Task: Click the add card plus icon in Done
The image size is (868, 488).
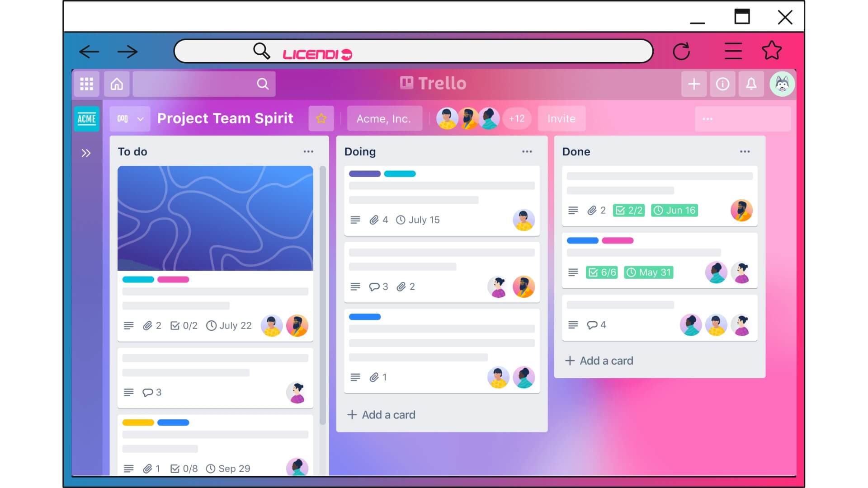Action: click(x=569, y=361)
